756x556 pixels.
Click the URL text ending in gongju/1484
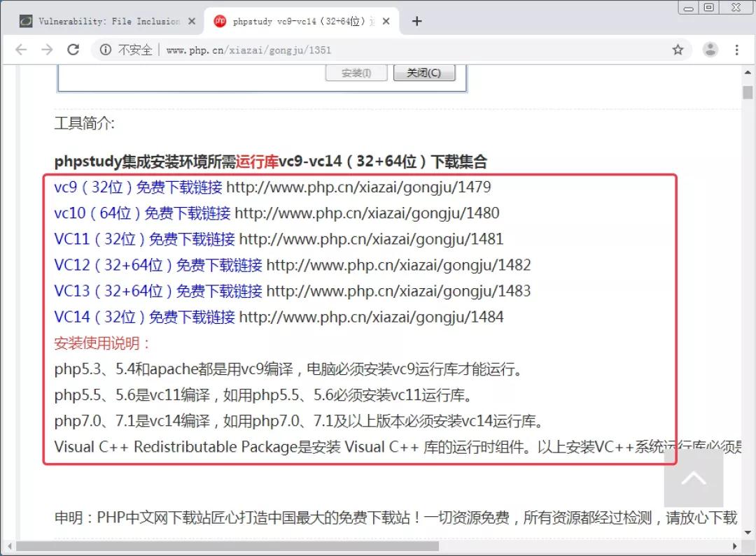371,317
